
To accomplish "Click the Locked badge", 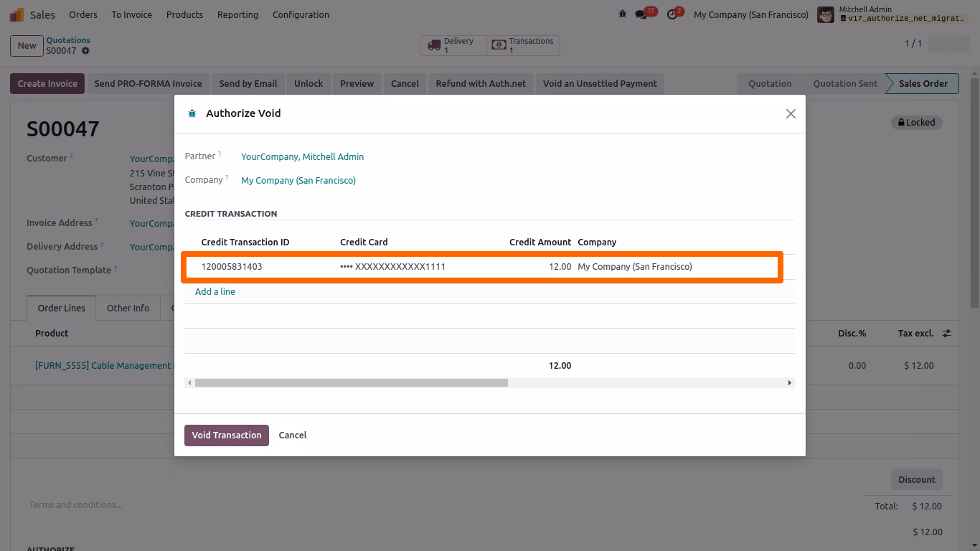I will point(917,123).
